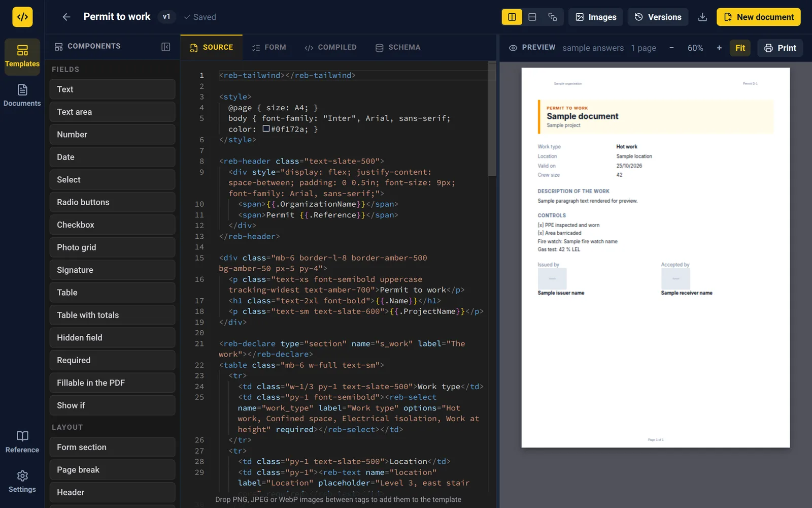The image size is (812, 508).
Task: Click the New document button
Action: pos(759,17)
